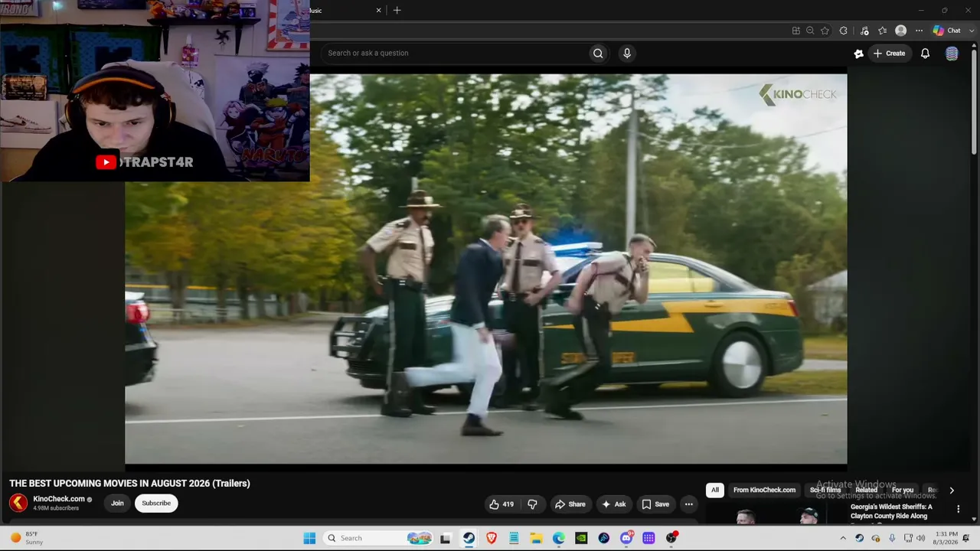Screen dimensions: 980x551
Task: Open video options for Georgia's Wildest Sheriffs
Action: [x=958, y=509]
